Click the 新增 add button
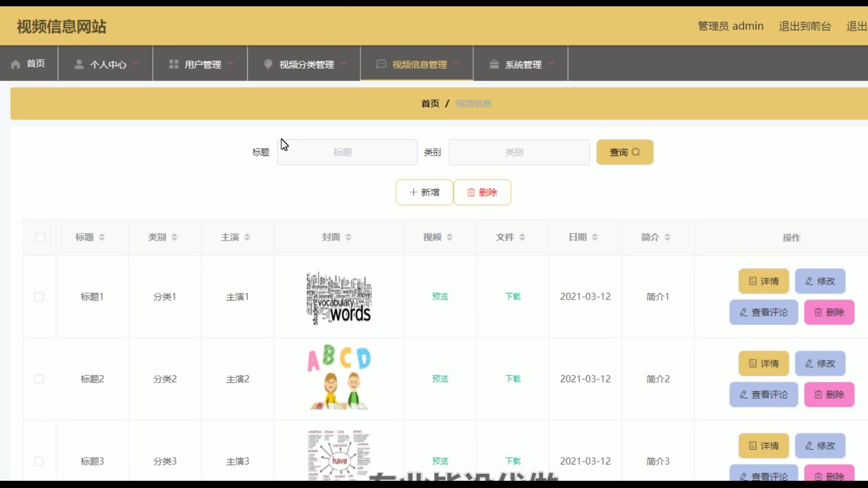 [424, 192]
